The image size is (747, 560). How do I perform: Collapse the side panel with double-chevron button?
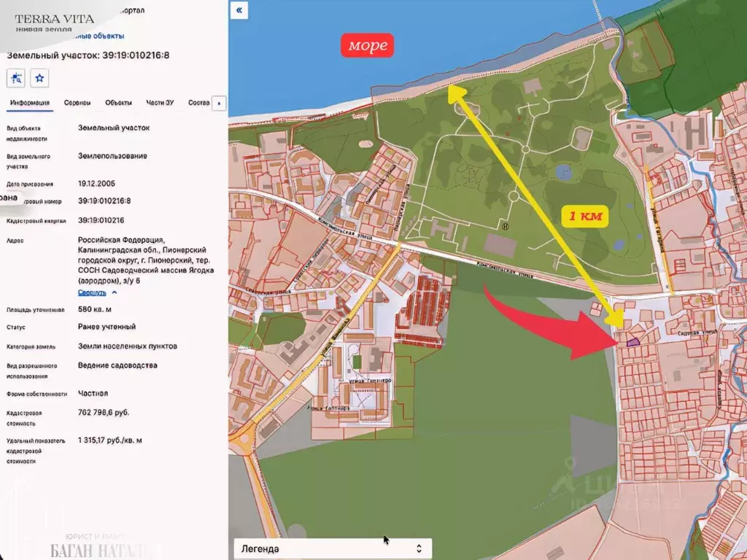point(239,10)
